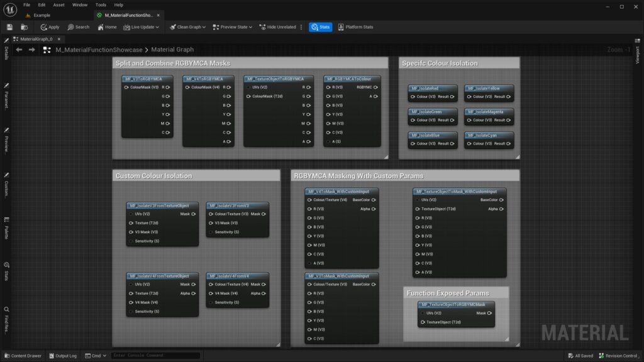This screenshot has width=644, height=362.
Task: Select the MF_IsolateRed node
Action: 432,89
